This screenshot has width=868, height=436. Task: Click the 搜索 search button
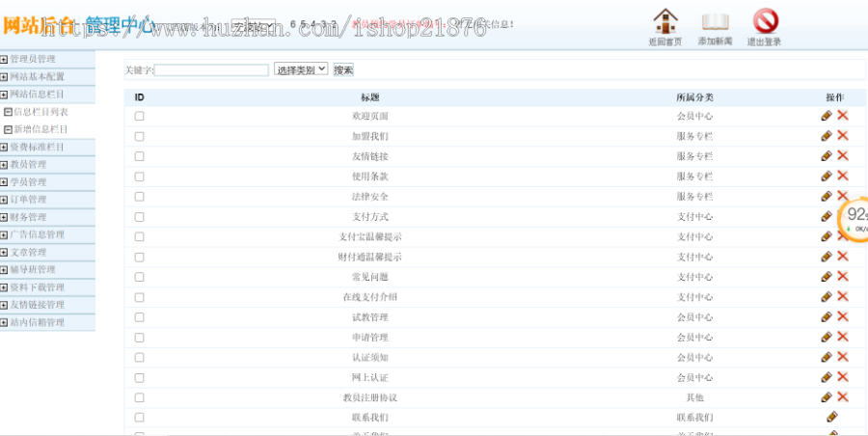[x=343, y=69]
